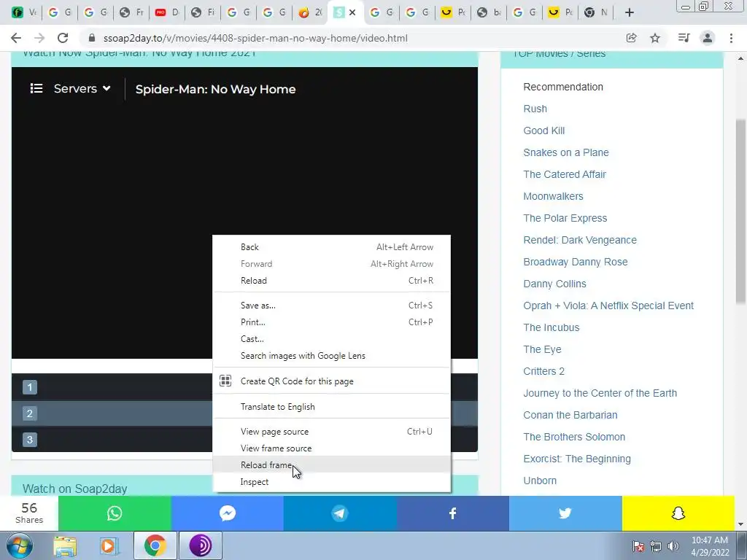Image resolution: width=747 pixels, height=560 pixels.
Task: Open Journey to the Center of the Earth
Action: tap(600, 393)
